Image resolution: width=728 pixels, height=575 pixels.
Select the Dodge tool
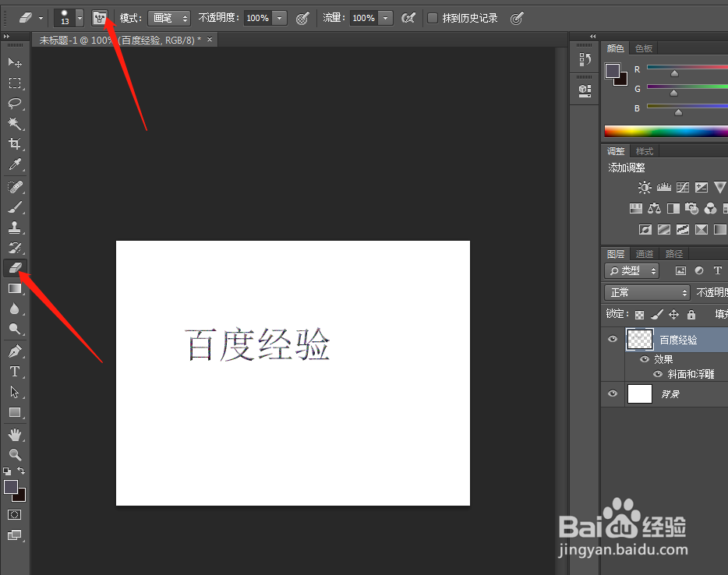(x=15, y=329)
